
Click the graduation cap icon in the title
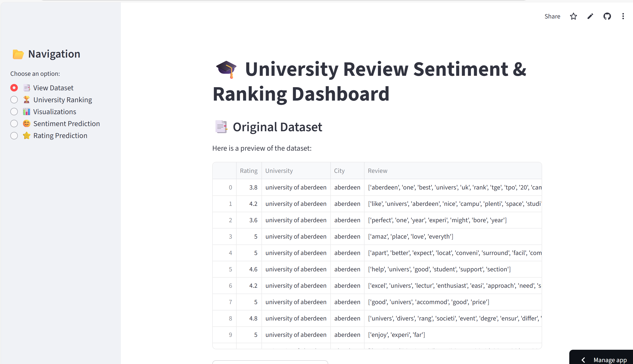(x=227, y=70)
